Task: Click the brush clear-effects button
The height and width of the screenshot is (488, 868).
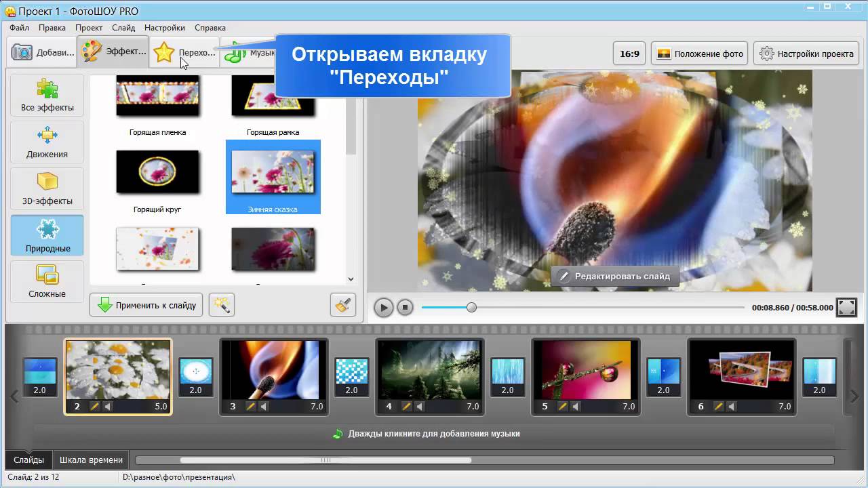Action: [x=343, y=305]
